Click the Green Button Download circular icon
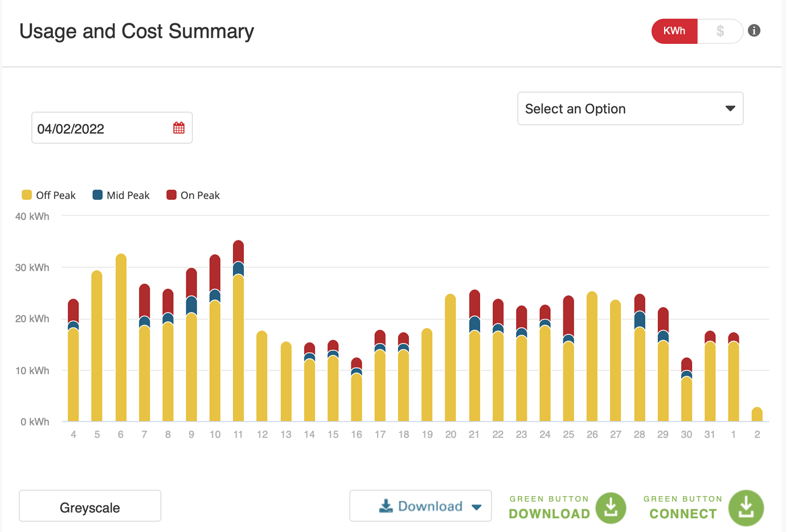786x532 pixels. click(611, 508)
